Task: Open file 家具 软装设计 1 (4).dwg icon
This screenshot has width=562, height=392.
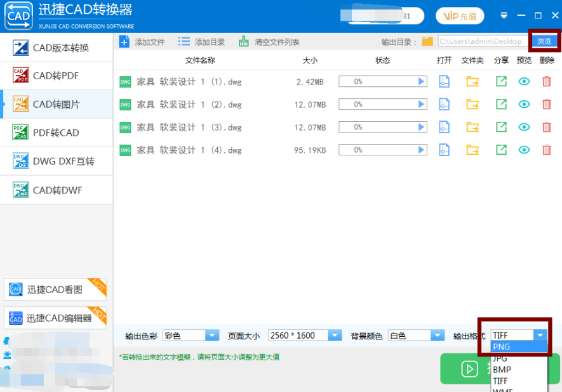Action: click(444, 150)
